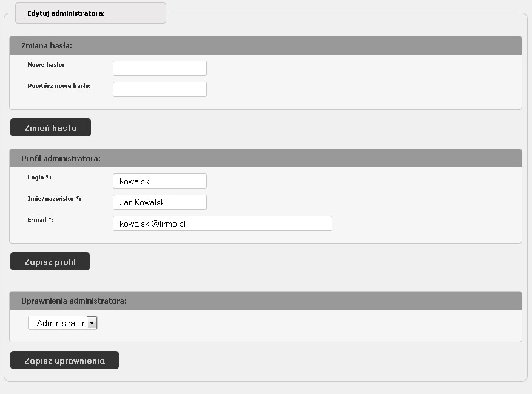Click the Nowe hasło label
Image resolution: width=532 pixels, height=394 pixels.
[46, 64]
